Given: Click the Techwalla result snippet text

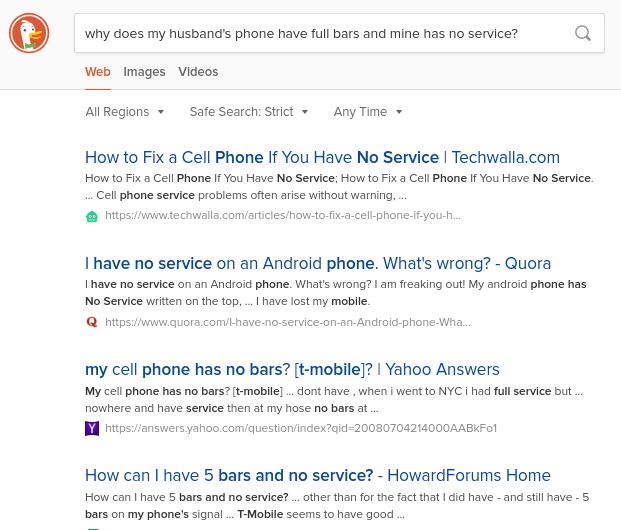Looking at the screenshot, I should point(339,187).
